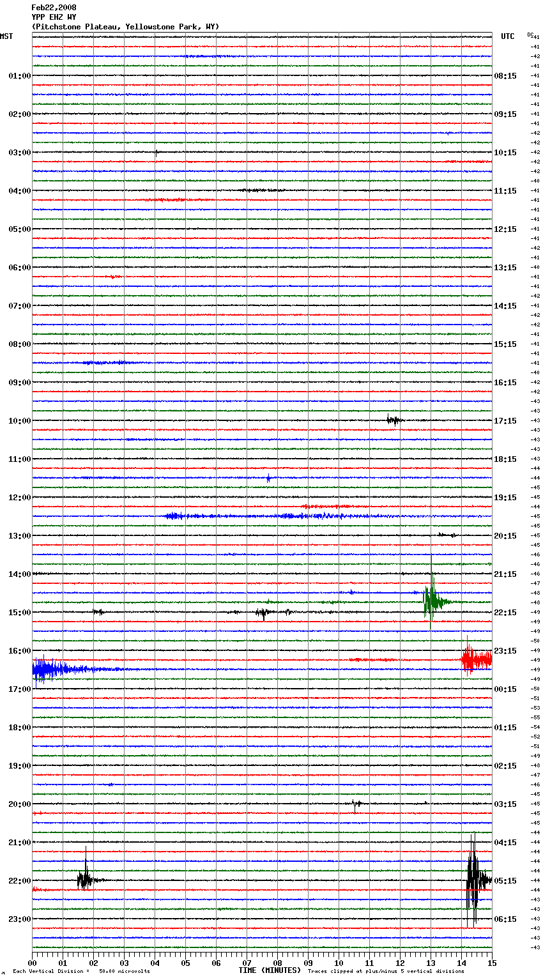Select the 03:00 MST row label
Screen dimensions: 543x980
coord(19,153)
